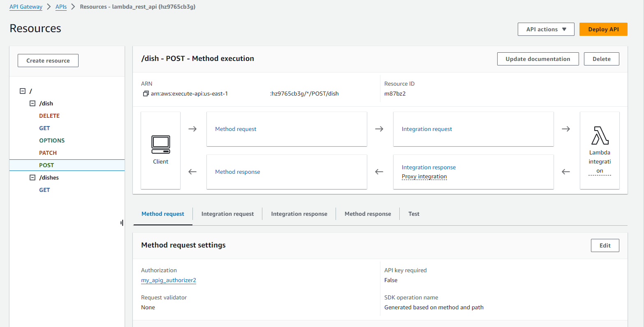Image resolution: width=644 pixels, height=327 pixels.
Task: Open Integration response in diagram
Action: click(429, 167)
